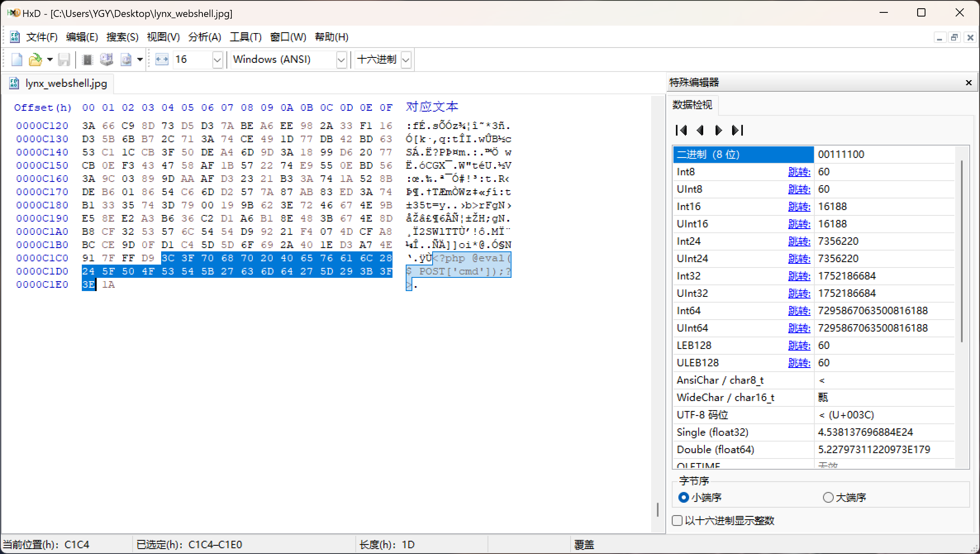Click the Open file folder icon

(x=35, y=60)
